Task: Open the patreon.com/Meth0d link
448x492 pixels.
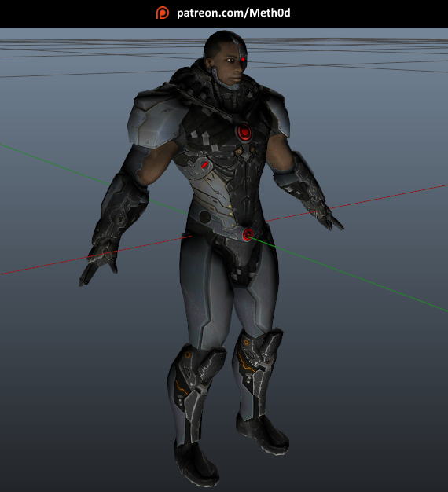Action: point(233,13)
